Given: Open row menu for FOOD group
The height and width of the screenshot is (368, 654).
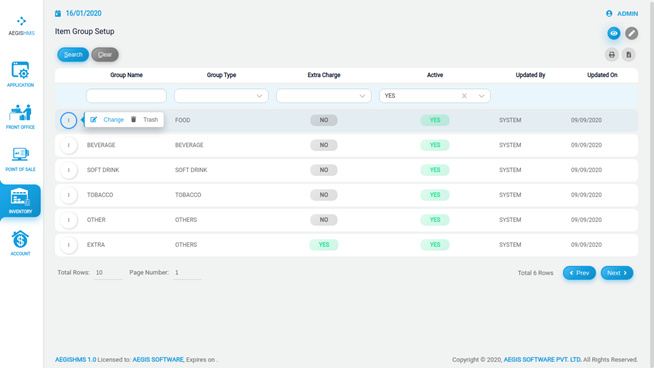Looking at the screenshot, I should pyautogui.click(x=68, y=120).
